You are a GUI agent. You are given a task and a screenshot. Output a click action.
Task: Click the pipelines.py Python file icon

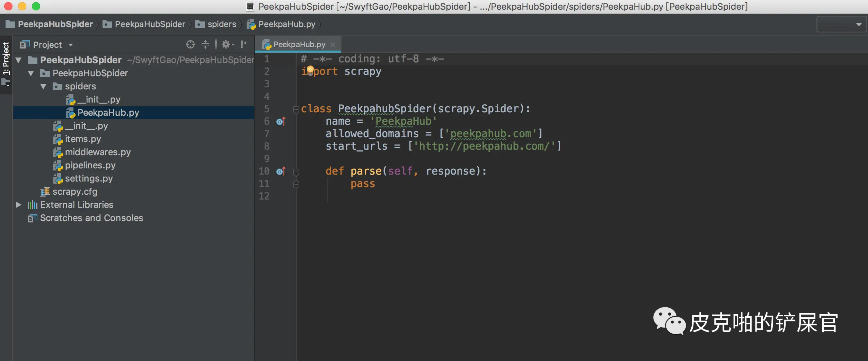[58, 166]
